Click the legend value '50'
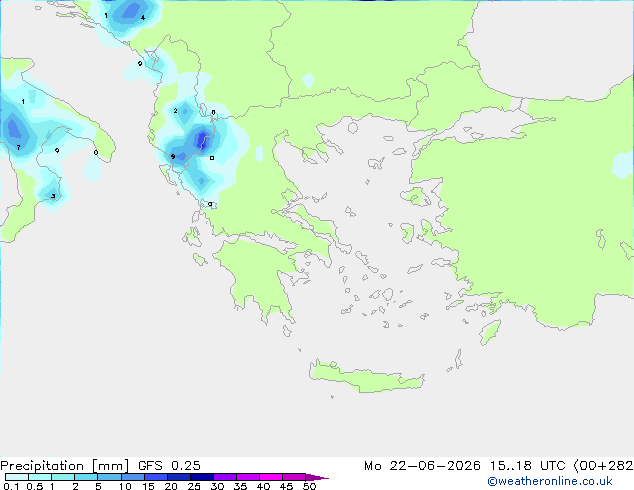The height and width of the screenshot is (490, 634). click(x=309, y=486)
